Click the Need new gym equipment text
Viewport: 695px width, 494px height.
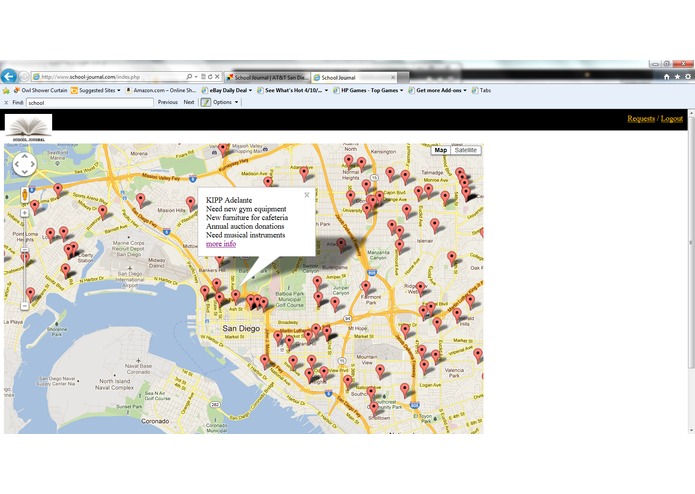246,209
